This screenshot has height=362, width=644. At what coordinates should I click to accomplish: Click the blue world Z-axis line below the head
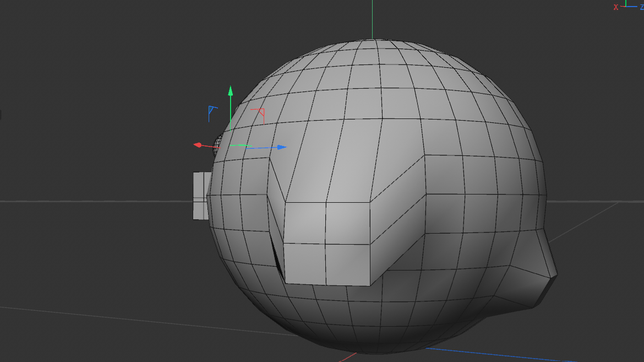(495, 353)
